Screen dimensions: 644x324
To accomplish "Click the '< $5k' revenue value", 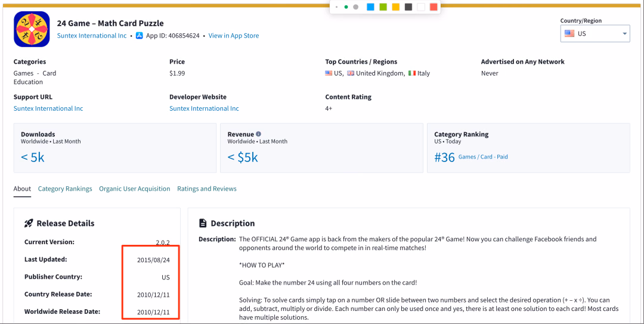I will coord(243,157).
